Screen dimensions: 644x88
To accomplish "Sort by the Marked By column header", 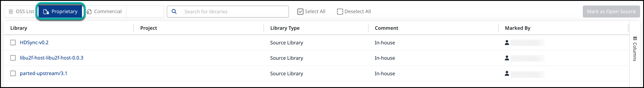I will (517, 28).
